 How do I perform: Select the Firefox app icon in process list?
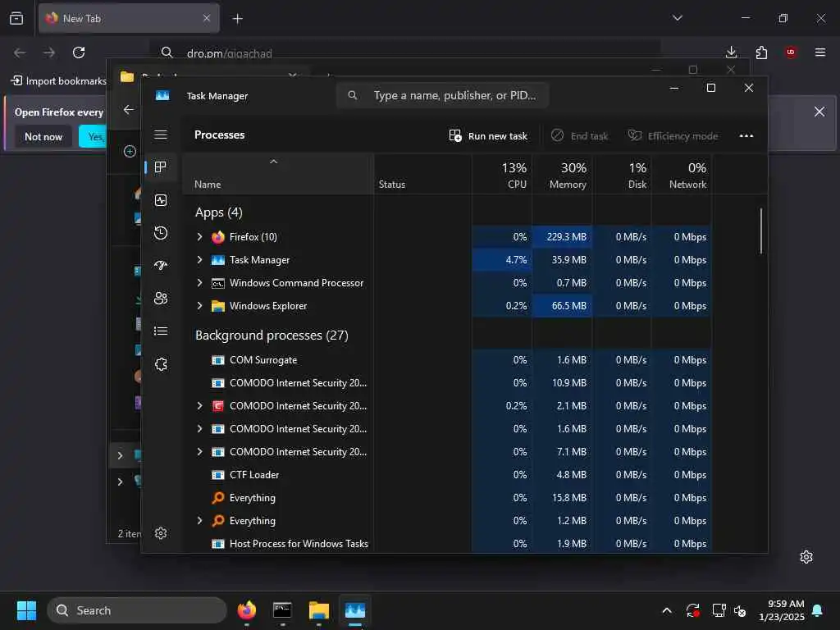pyautogui.click(x=218, y=237)
